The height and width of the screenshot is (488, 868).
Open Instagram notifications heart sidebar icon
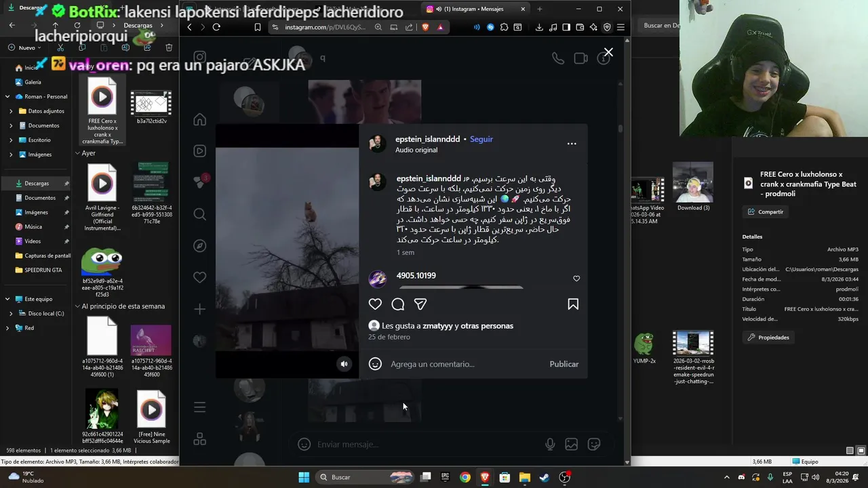pos(199,277)
